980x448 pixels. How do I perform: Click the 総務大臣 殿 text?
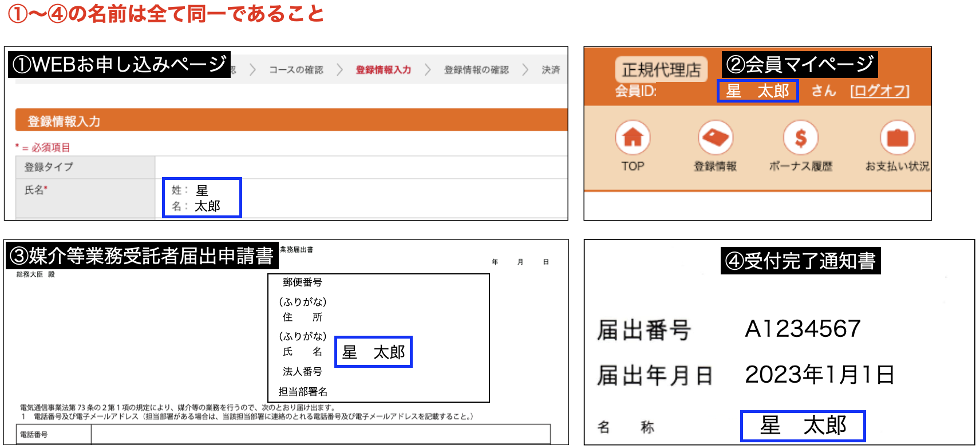click(x=35, y=274)
